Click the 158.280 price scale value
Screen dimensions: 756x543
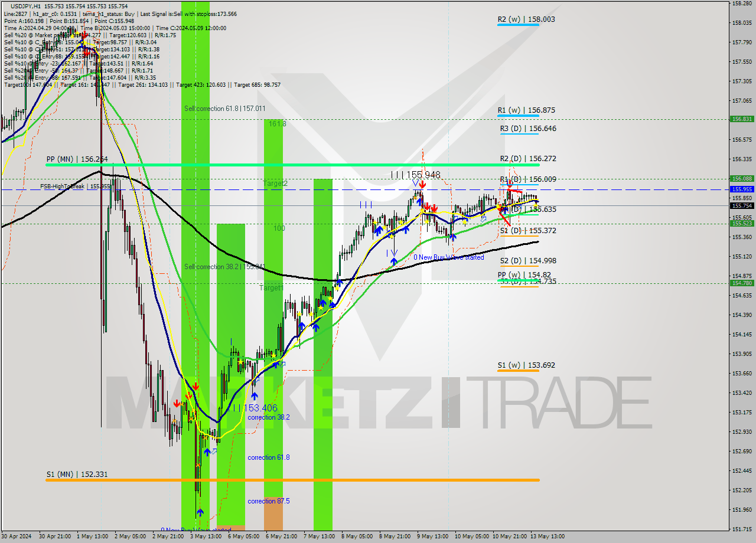click(x=742, y=4)
